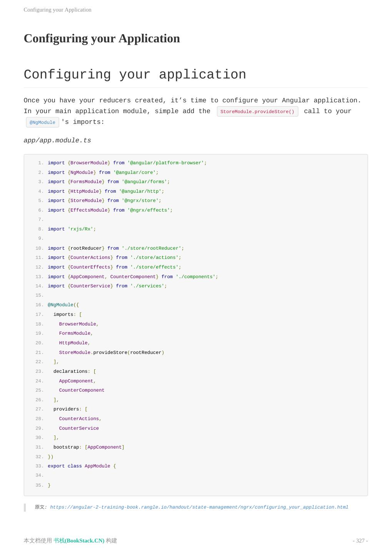392x554 pixels.
Task: Click the providers: [ code line
Action: [x=70, y=409]
